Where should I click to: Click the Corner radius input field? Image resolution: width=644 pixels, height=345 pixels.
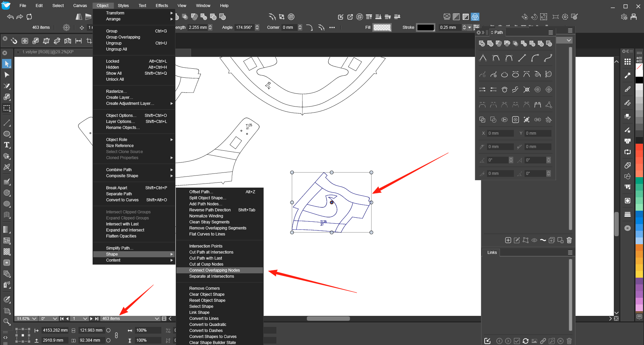point(289,27)
